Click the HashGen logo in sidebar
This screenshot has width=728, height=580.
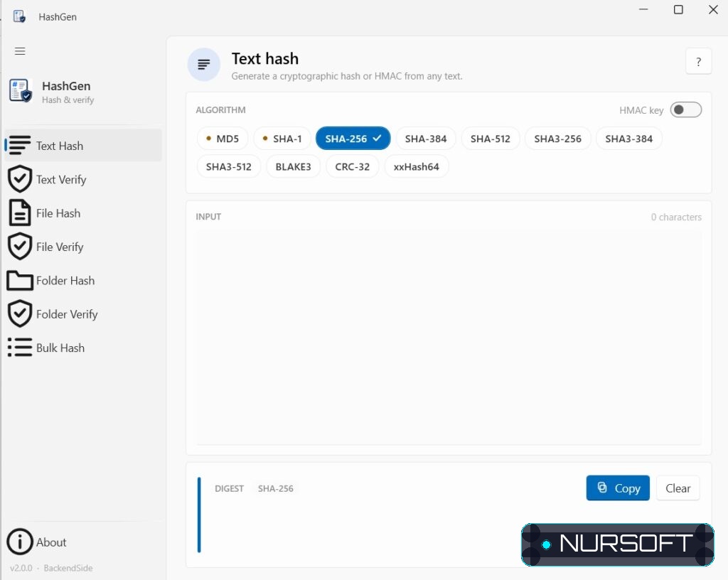[21, 90]
